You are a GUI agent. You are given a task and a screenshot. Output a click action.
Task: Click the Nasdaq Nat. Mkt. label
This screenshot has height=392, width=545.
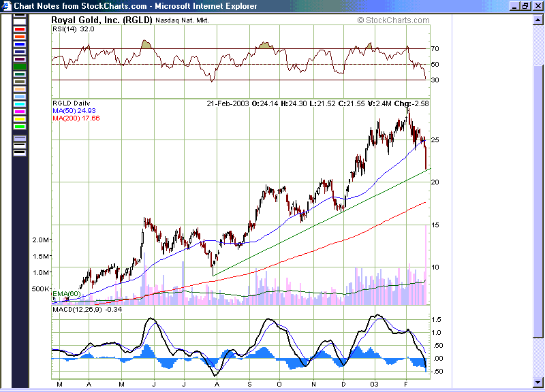coord(182,20)
